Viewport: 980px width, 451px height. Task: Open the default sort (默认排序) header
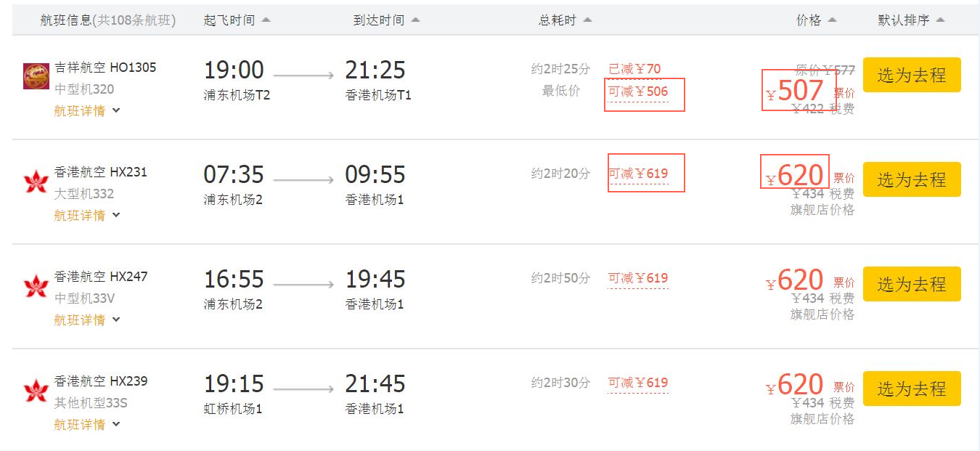point(912,20)
